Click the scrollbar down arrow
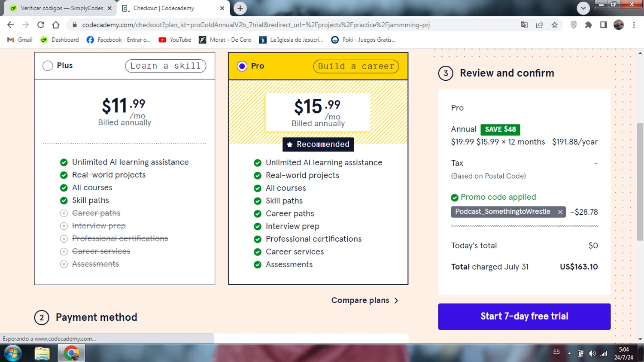Image resolution: width=644 pixels, height=362 pixels. point(640,339)
